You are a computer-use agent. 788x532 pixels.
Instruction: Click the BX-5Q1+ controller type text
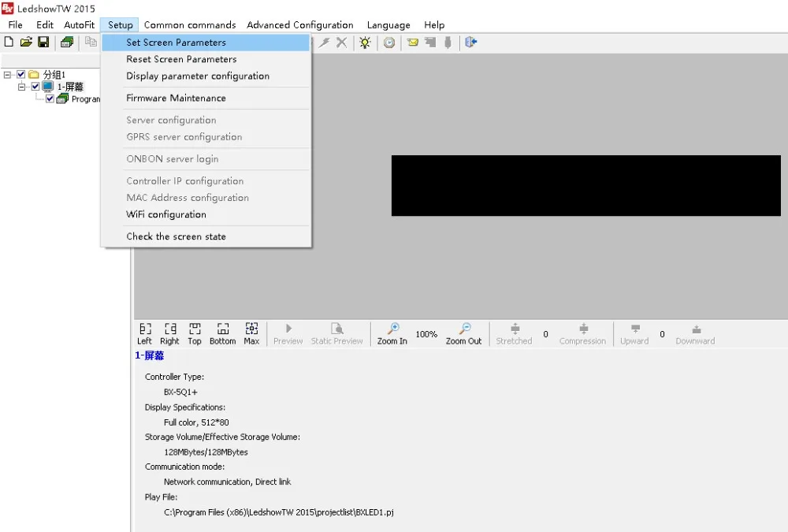180,392
